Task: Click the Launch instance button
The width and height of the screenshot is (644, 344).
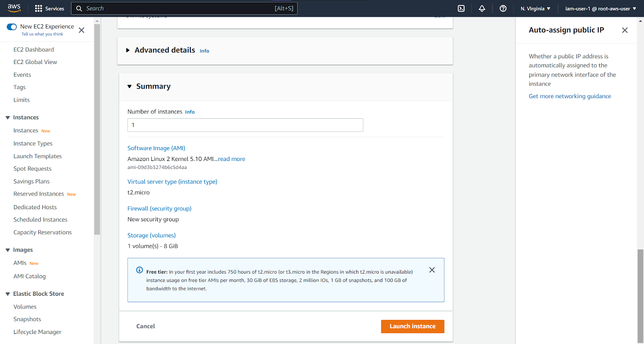Action: point(413,326)
